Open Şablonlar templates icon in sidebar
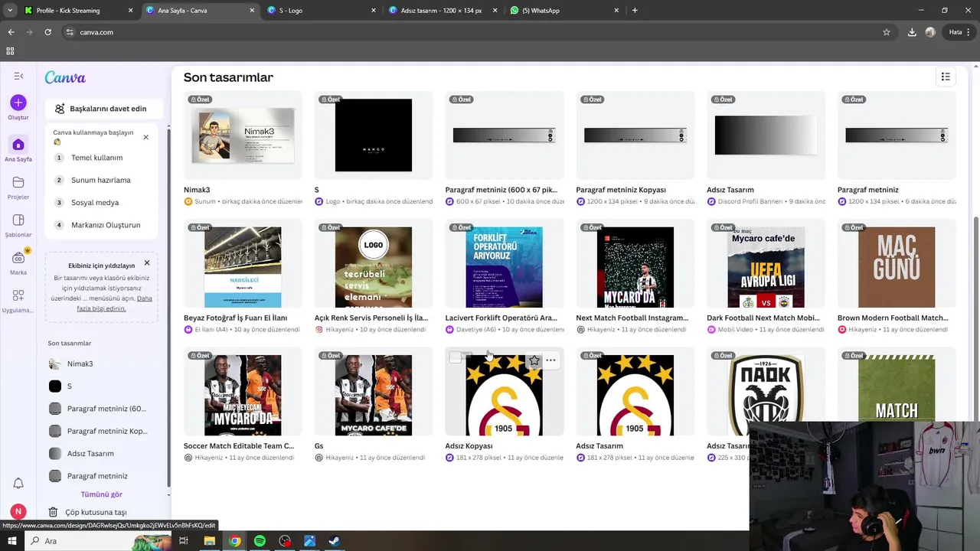The image size is (980, 551). (18, 220)
